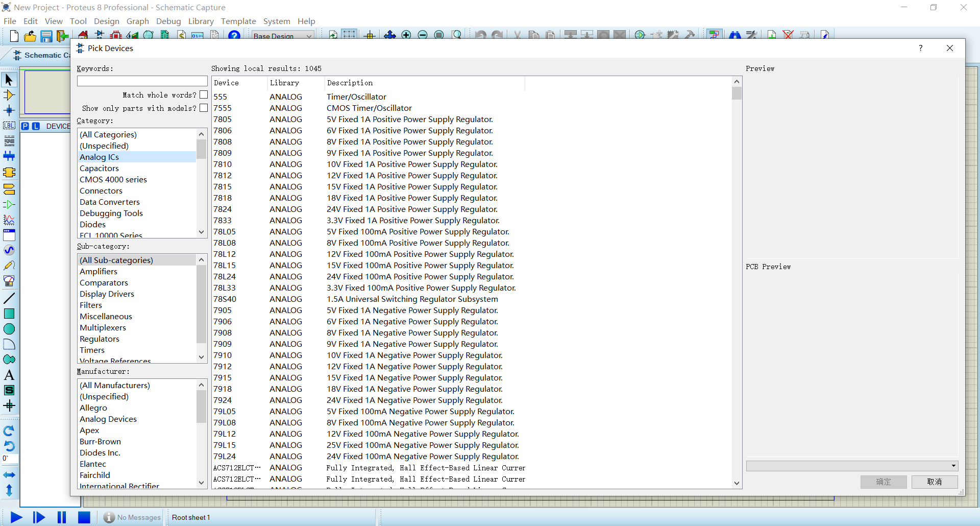Open the Library menu

click(201, 21)
